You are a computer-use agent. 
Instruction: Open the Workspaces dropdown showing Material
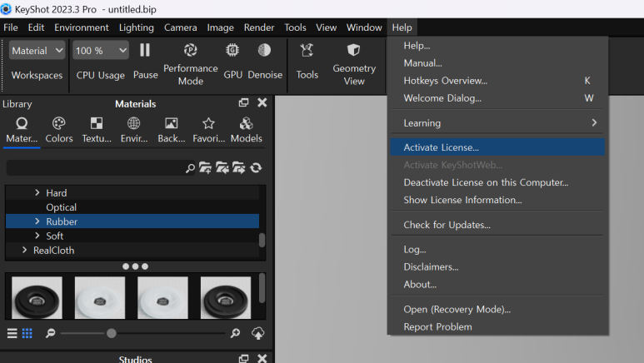click(37, 51)
